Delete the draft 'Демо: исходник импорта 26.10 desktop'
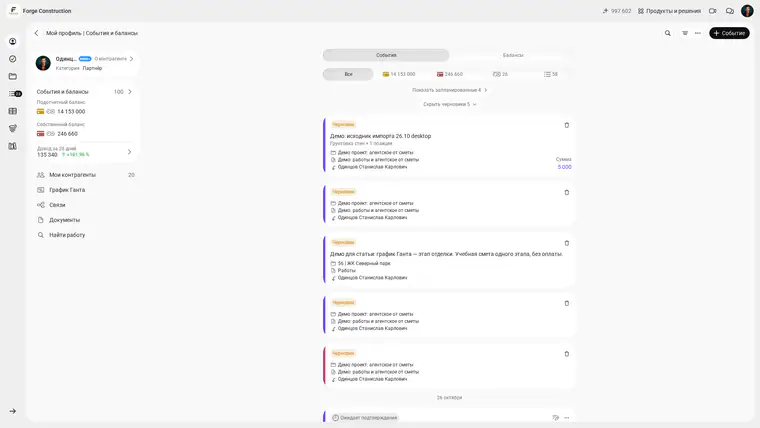760x428 pixels. click(567, 125)
